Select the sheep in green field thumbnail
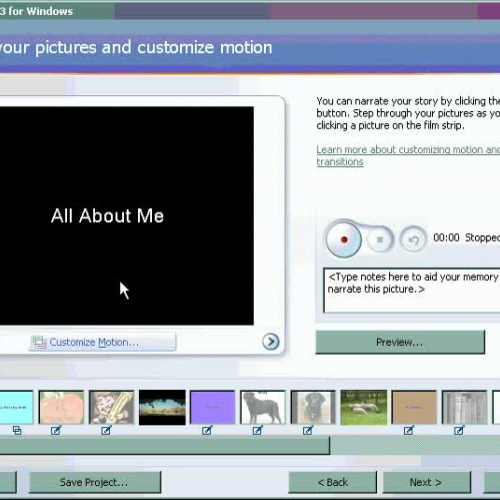The width and height of the screenshot is (500, 500). 364,407
